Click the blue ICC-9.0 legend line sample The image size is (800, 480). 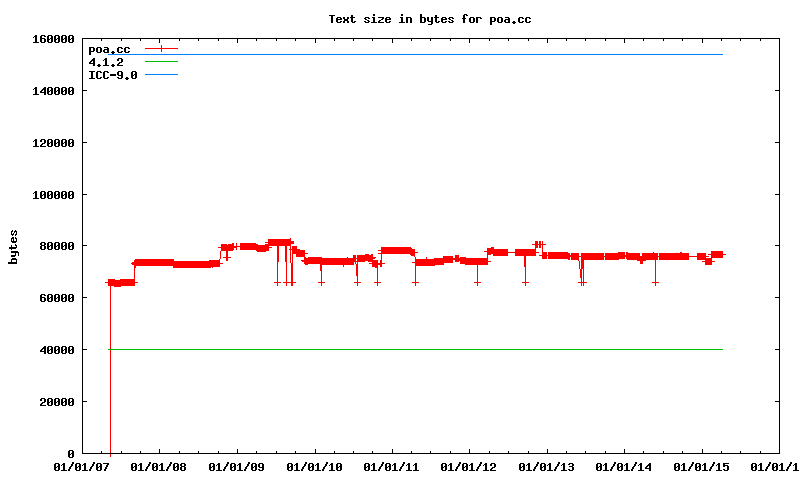[x=161, y=75]
